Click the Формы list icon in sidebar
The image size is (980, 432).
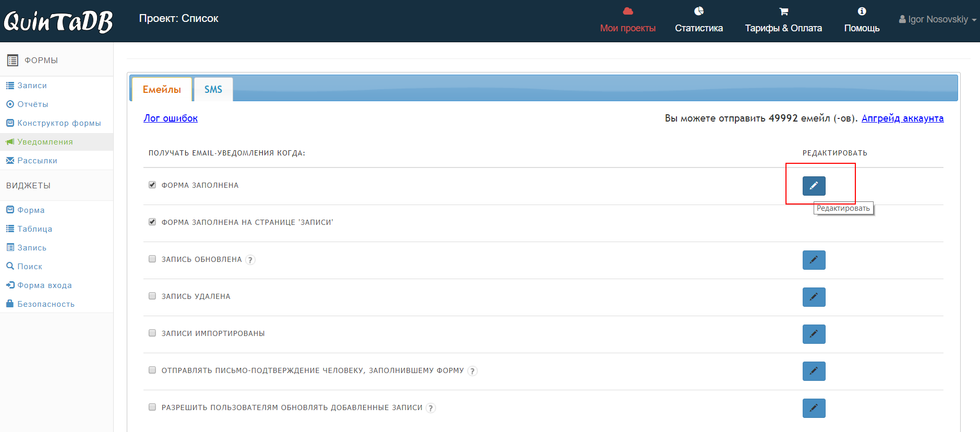click(13, 61)
